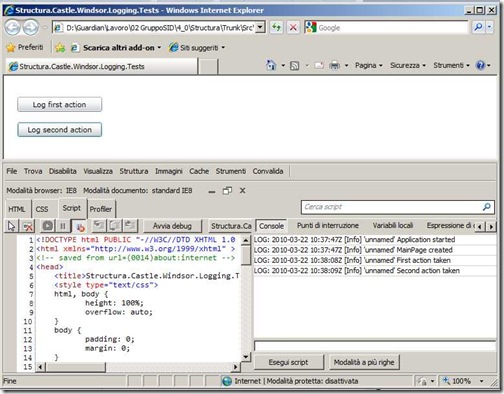Click the source pane horizontal scrollbar thumb
Screen dimensions: 504x394
click(76, 367)
